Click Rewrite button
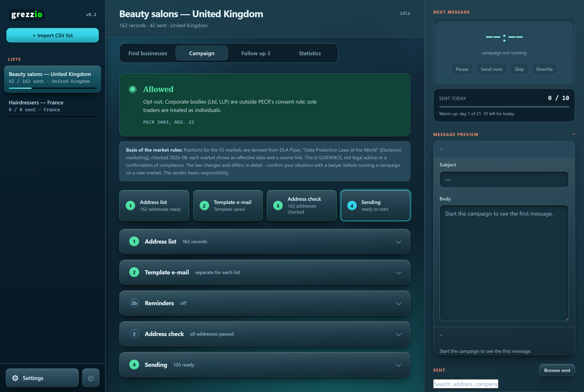Screen dimensions: 584x392 point(544,69)
